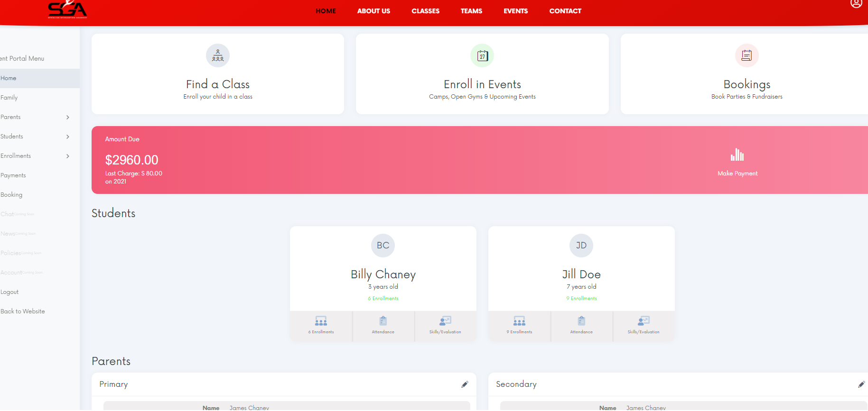Click the SGA logo
Viewport: 868px width, 411px height.
click(x=67, y=9)
